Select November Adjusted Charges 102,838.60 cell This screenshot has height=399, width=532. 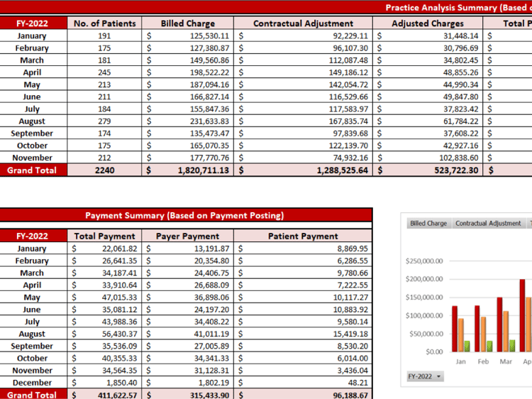coord(428,158)
